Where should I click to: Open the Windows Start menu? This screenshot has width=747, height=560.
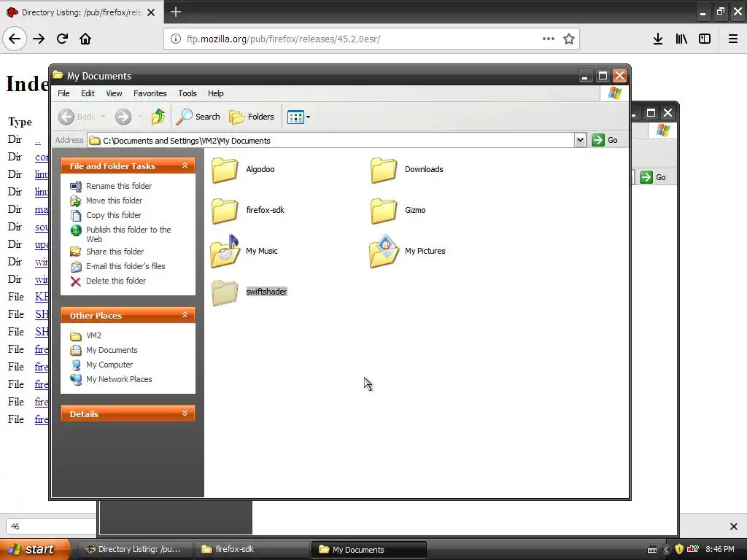click(x=35, y=549)
